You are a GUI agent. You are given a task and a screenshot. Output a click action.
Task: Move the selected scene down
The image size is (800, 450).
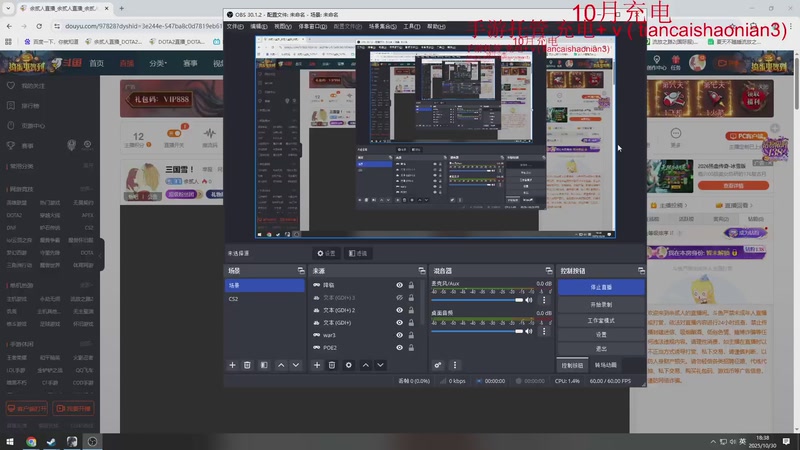[296, 365]
